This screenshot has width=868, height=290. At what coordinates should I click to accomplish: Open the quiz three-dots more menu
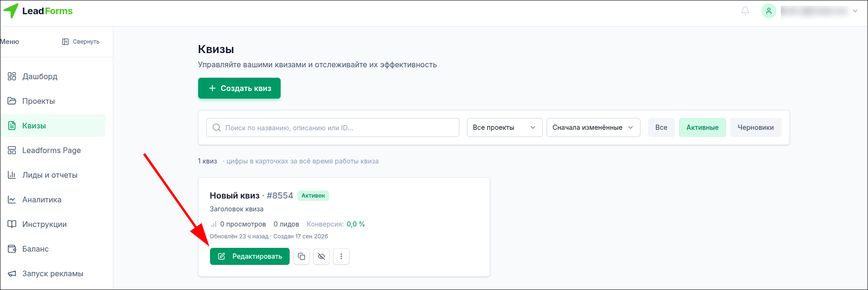(x=341, y=256)
